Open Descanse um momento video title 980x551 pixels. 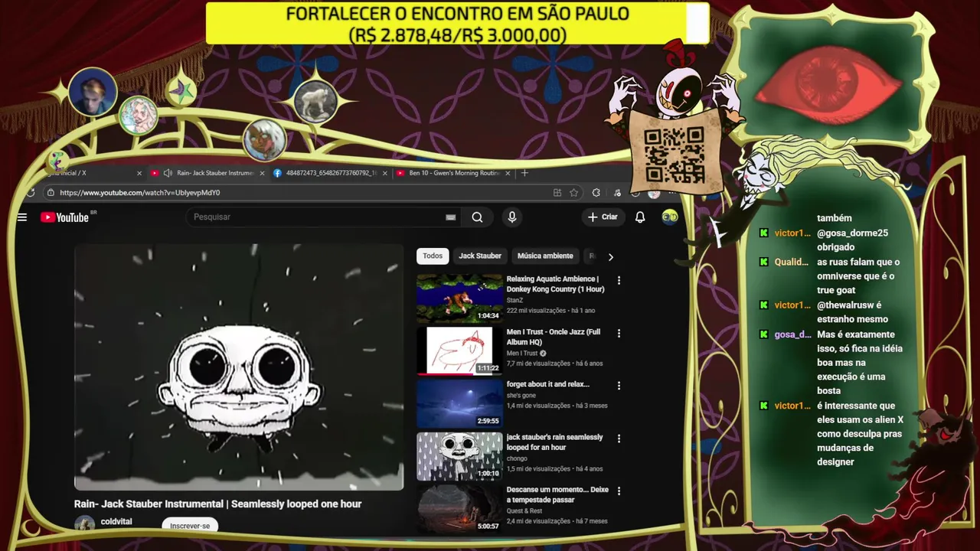[x=557, y=494]
